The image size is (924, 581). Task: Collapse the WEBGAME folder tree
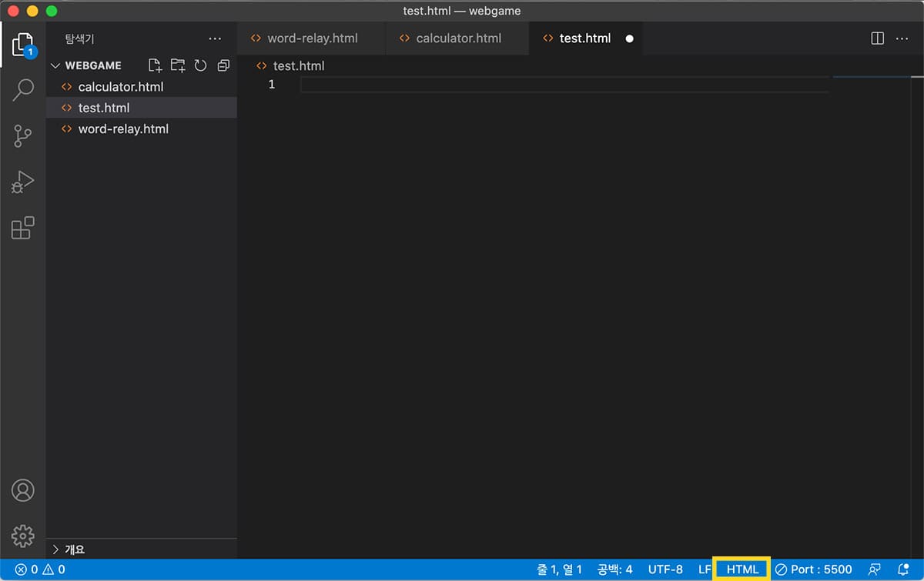(x=55, y=65)
